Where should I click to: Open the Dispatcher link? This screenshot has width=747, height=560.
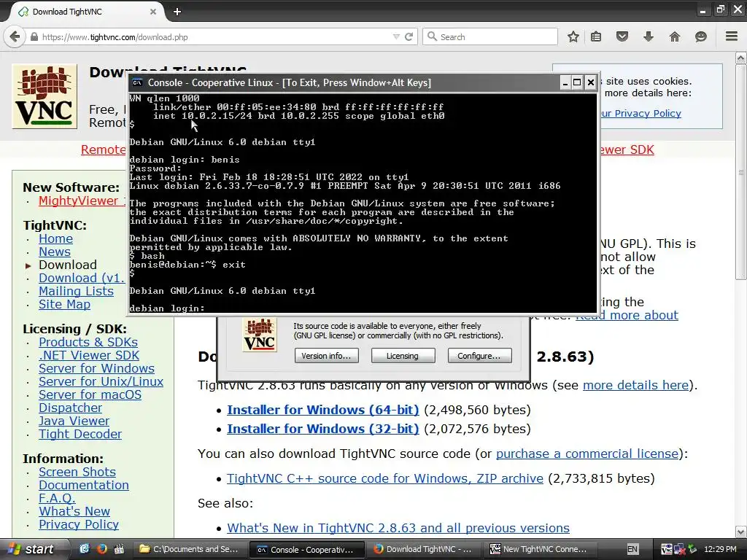70,408
